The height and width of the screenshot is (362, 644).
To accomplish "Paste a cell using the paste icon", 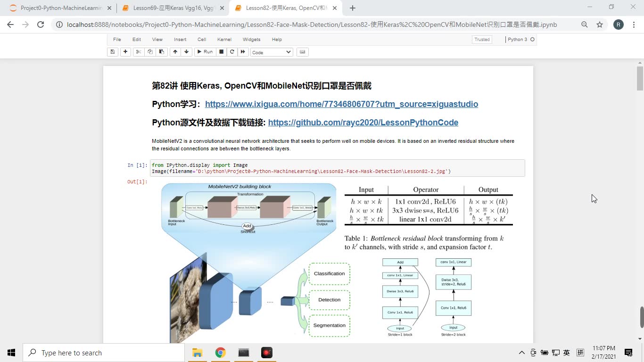I will 162,52.
